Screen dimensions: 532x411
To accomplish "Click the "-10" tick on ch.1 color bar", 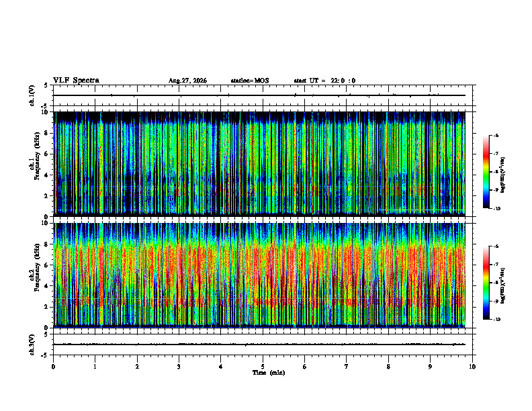I will point(497,209).
